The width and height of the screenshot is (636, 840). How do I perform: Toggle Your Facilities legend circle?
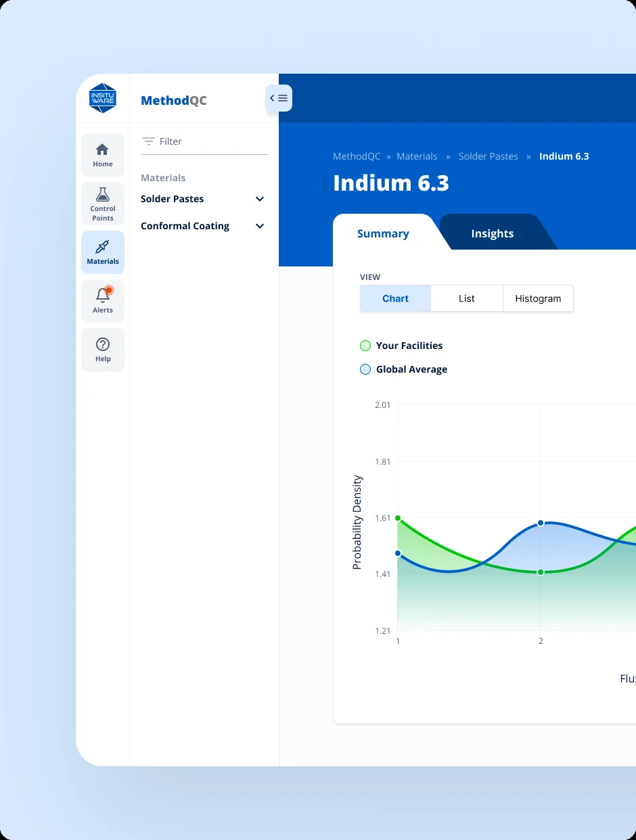365,346
